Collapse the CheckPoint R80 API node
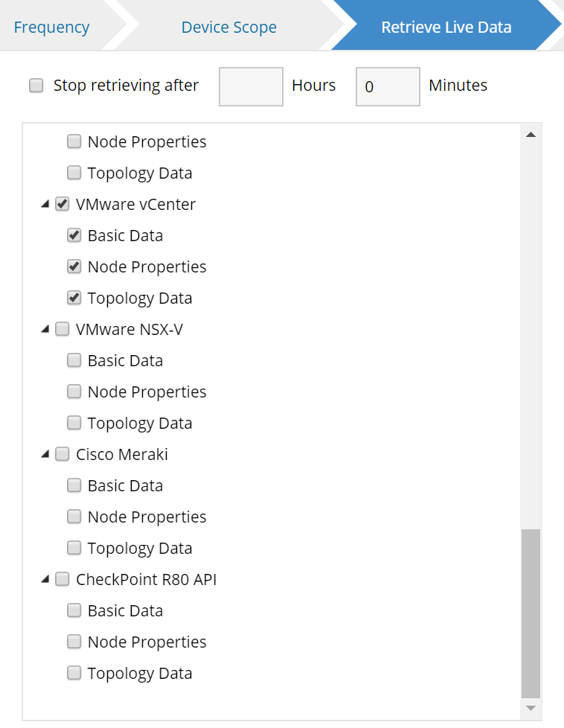Viewport: 564px width, 728px height. click(45, 579)
